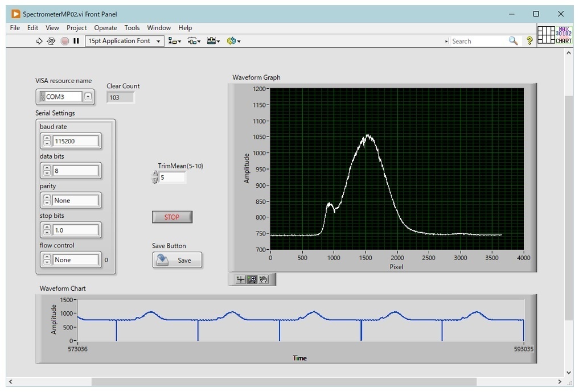Click the VI connector pane icon
Screen dimensions: 579x392
point(546,35)
